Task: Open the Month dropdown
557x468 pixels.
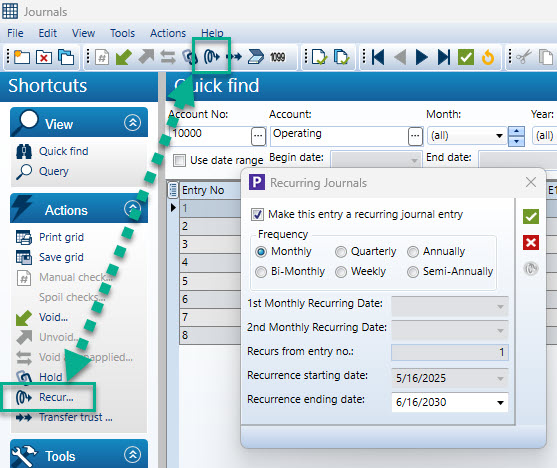Action: [x=499, y=136]
